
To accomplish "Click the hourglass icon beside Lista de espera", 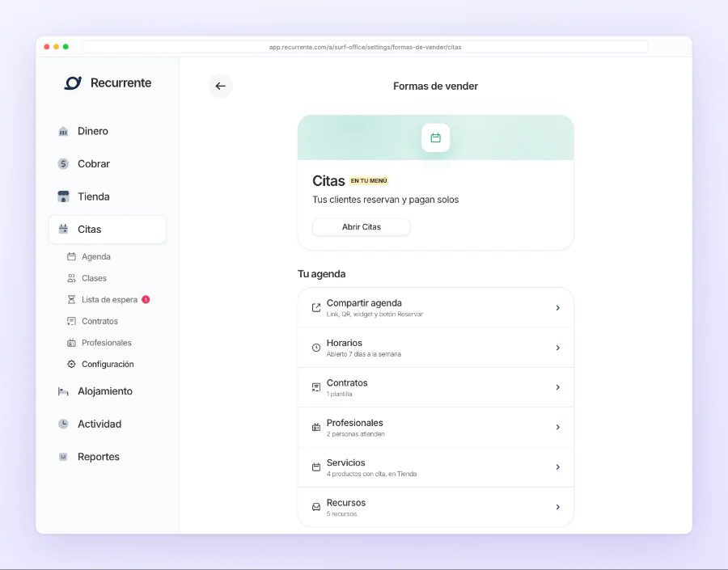I will click(x=71, y=299).
